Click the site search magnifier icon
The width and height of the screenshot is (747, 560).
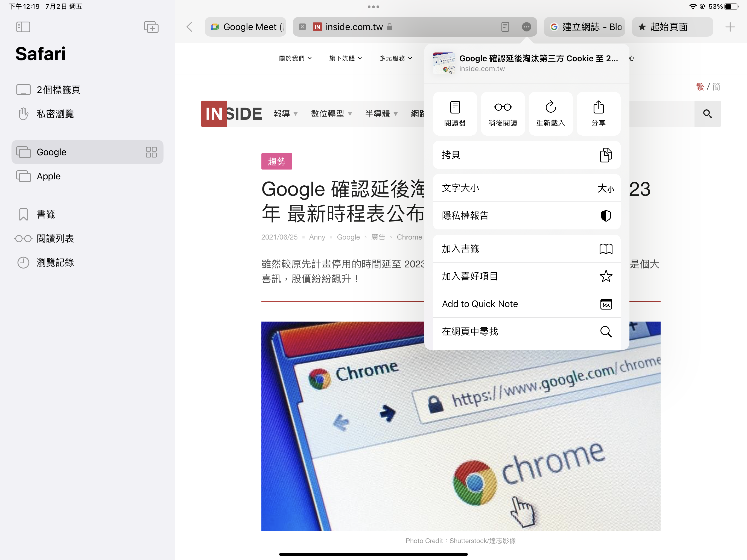point(707,114)
